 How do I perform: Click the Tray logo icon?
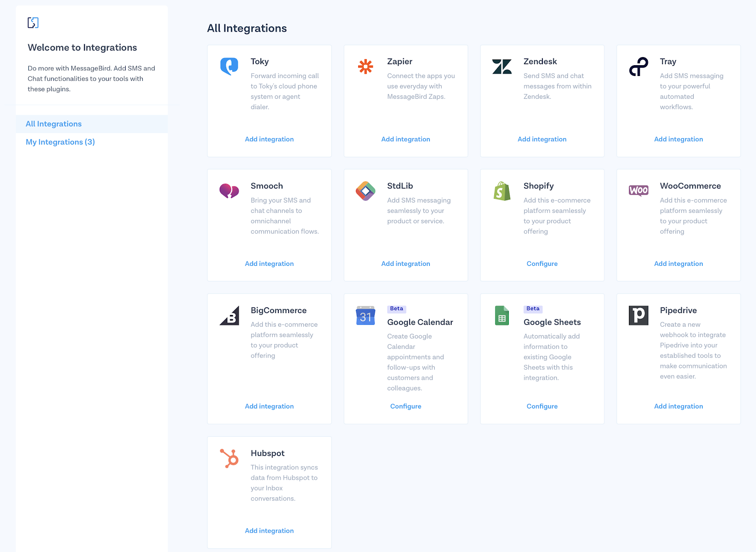tap(638, 67)
